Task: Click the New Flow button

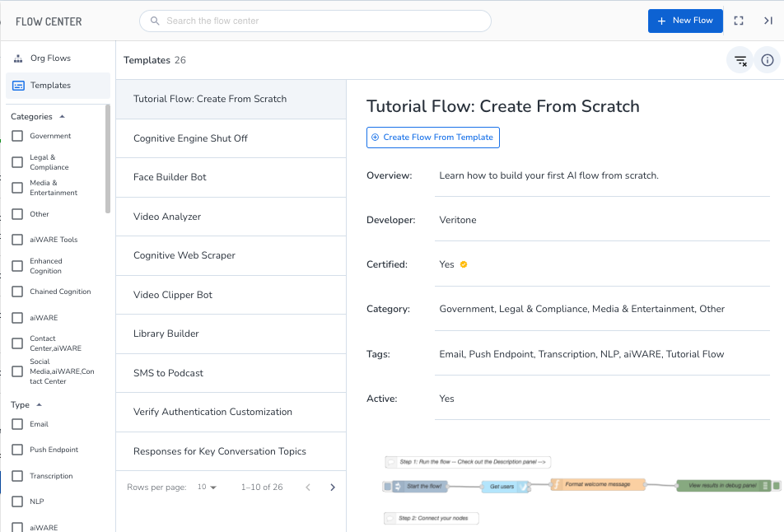Action: [685, 21]
